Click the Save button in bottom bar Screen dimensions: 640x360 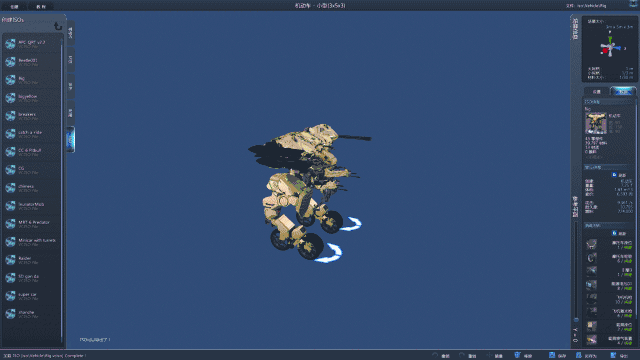pyautogui.click(x=558, y=356)
